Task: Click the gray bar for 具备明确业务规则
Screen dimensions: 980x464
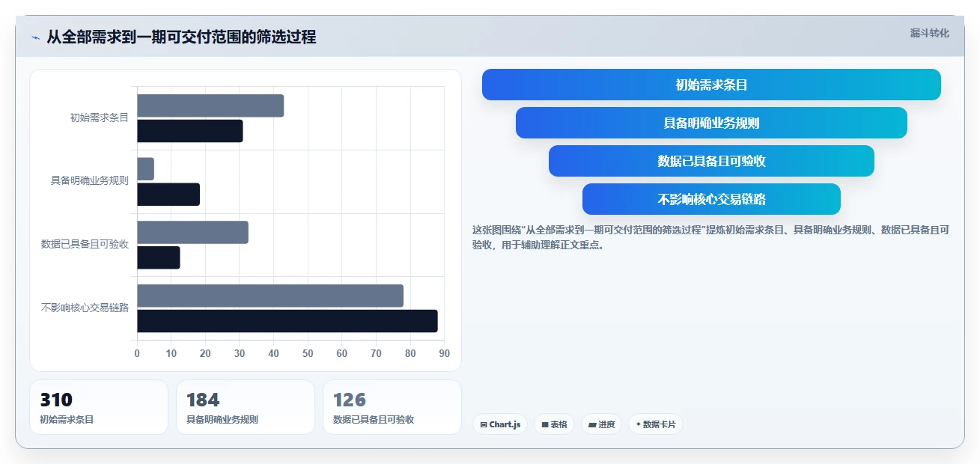Action: (x=145, y=169)
